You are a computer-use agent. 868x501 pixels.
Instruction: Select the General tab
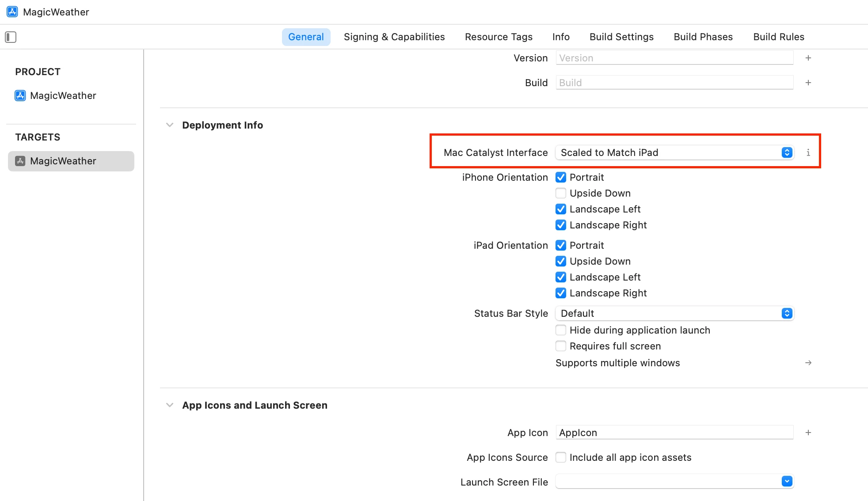coord(306,37)
